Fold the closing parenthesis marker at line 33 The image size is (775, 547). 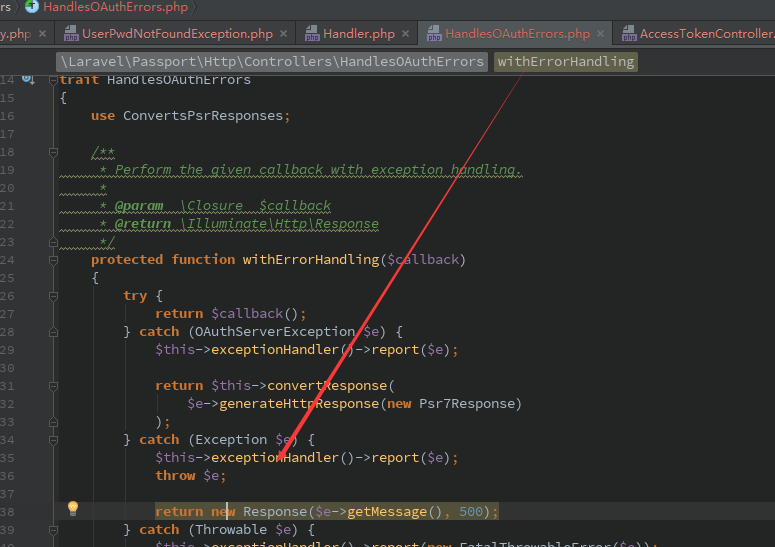[53, 422]
